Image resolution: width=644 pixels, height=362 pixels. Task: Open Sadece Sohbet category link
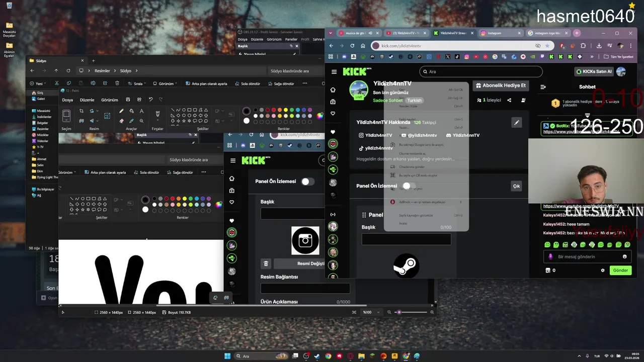387,101
